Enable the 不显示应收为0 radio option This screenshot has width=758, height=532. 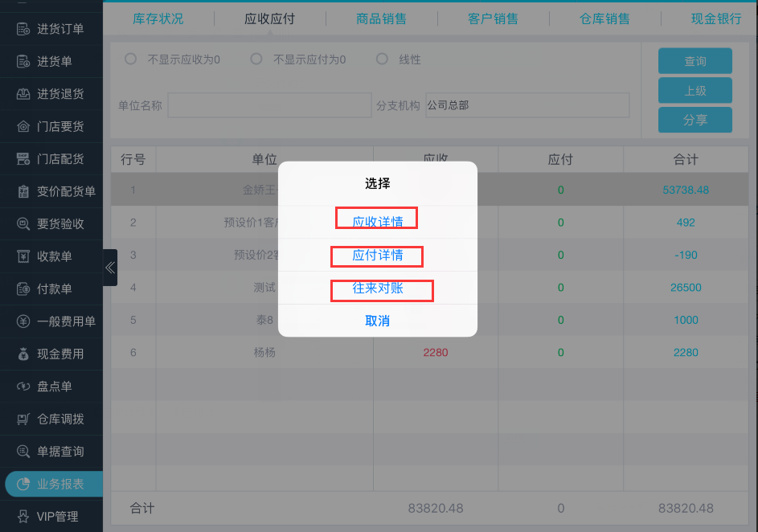(130, 59)
